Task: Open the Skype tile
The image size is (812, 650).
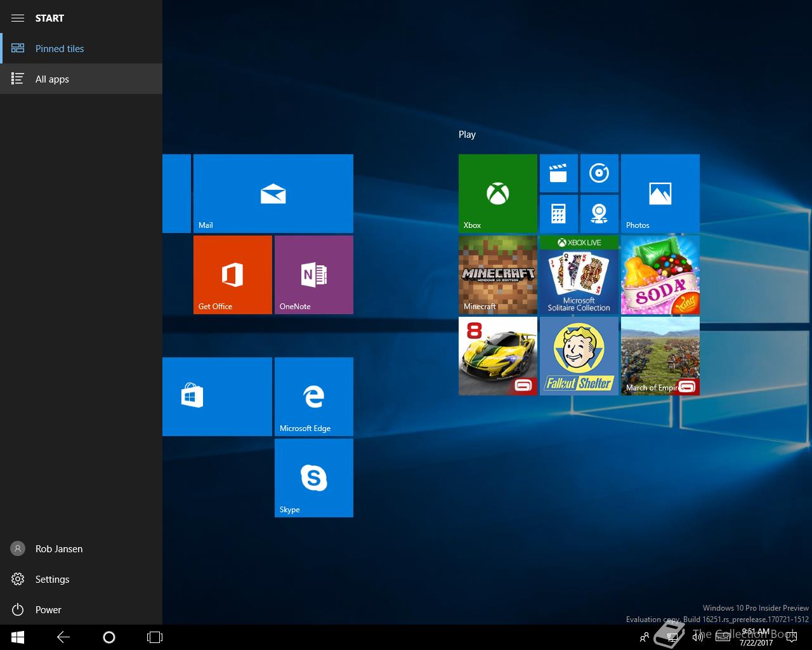Action: pos(314,478)
